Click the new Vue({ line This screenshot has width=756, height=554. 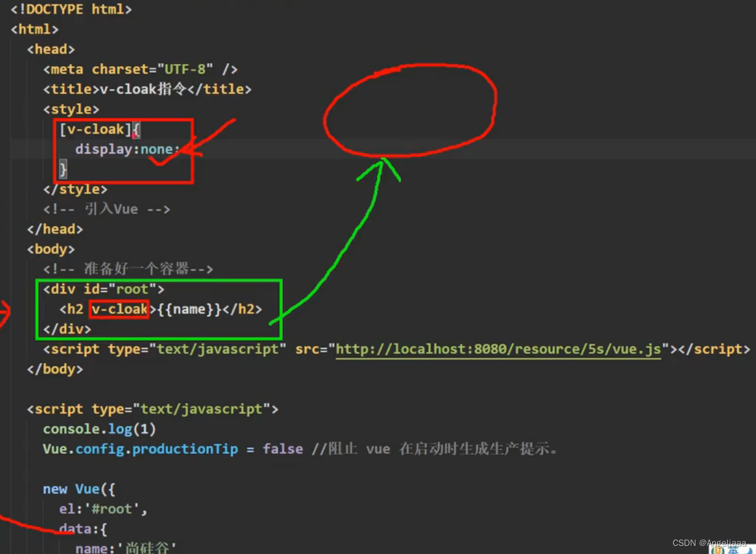pyautogui.click(x=79, y=489)
